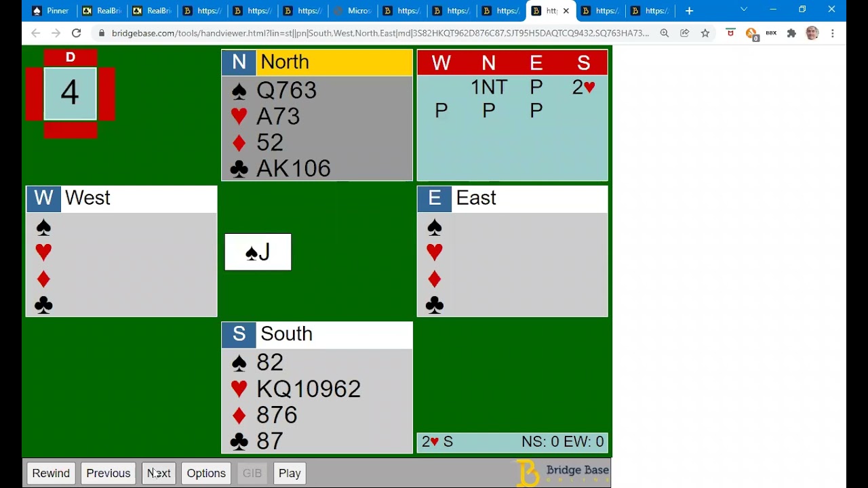Click South's heart holding KQ10962

[309, 389]
